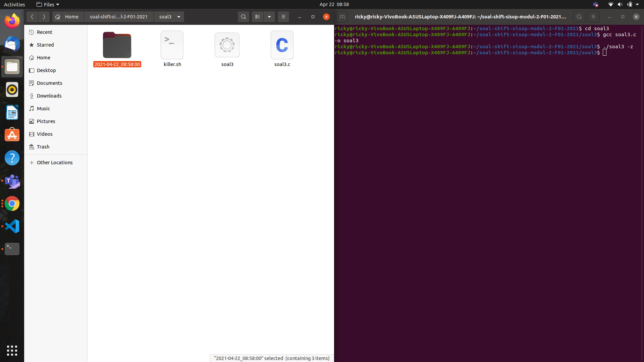The width and height of the screenshot is (644, 362).
Task: Open Visual Studio Code from the dock
Action: point(12,226)
